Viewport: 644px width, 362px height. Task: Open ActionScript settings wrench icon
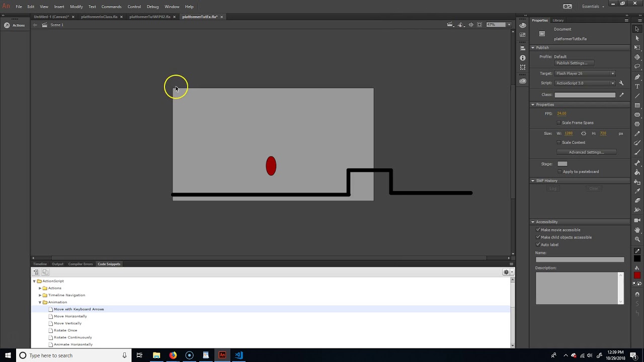point(621,83)
